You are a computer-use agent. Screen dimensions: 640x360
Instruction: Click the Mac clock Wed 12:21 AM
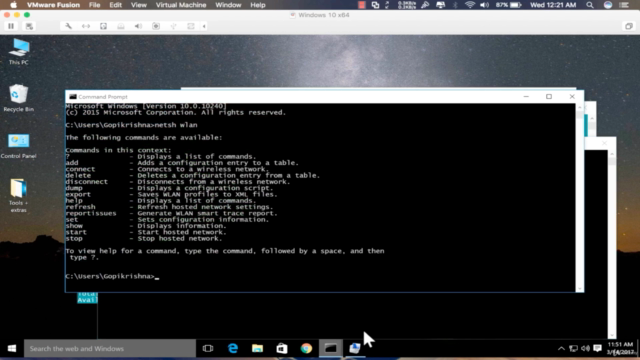[x=553, y=5]
